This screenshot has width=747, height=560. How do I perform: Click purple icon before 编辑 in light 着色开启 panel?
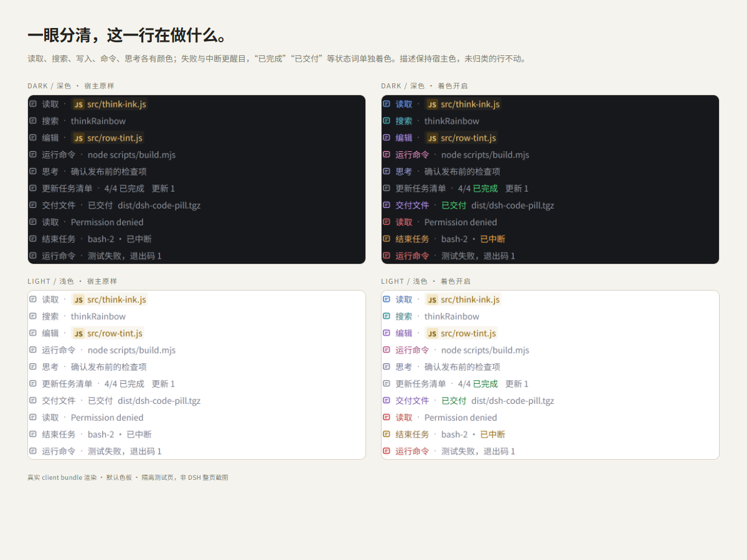click(387, 333)
